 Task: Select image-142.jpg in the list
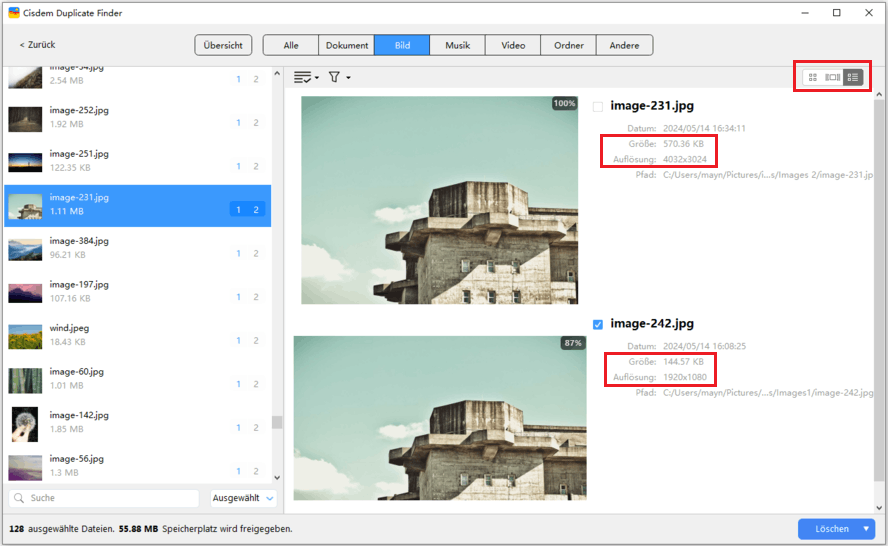(138, 423)
